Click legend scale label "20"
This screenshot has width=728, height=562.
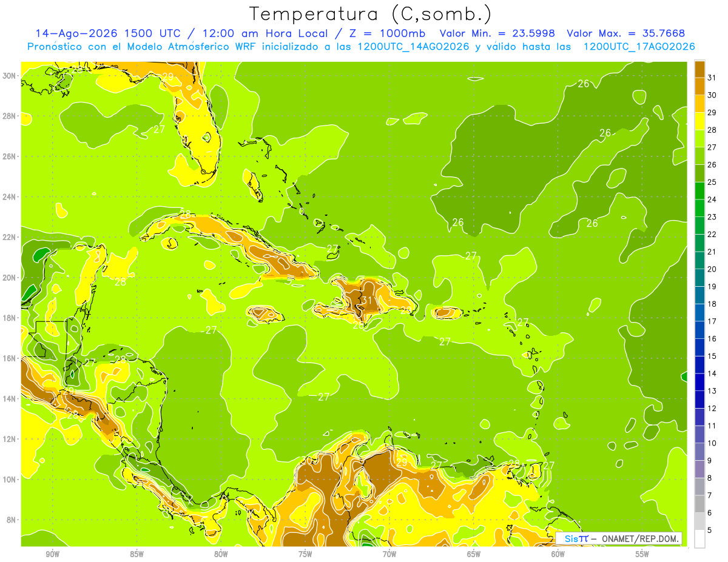(712, 269)
